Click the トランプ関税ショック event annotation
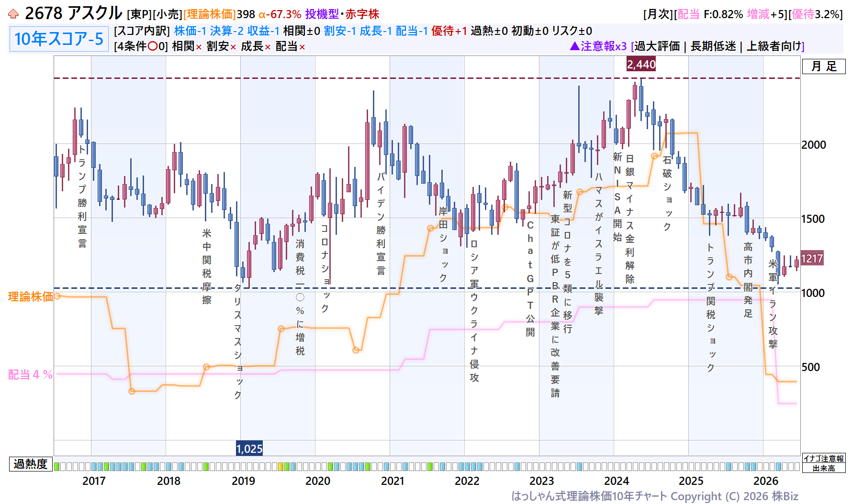Viewport: 852px width, 504px height. pos(711,307)
